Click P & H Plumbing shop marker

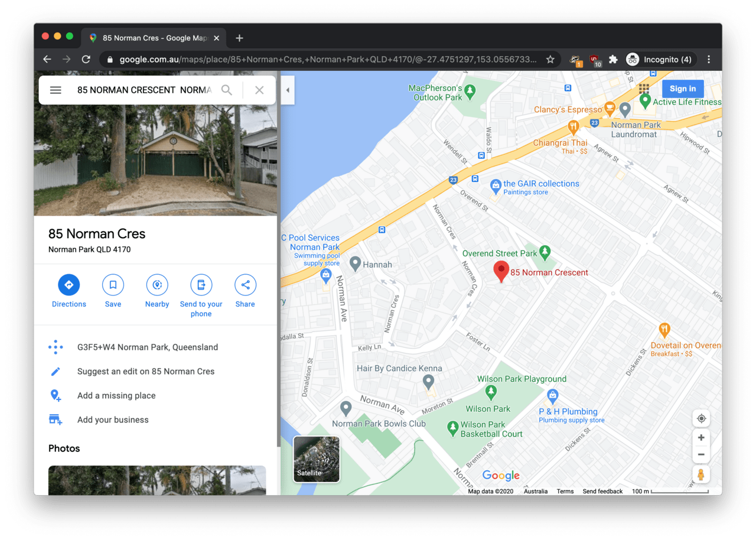(553, 395)
